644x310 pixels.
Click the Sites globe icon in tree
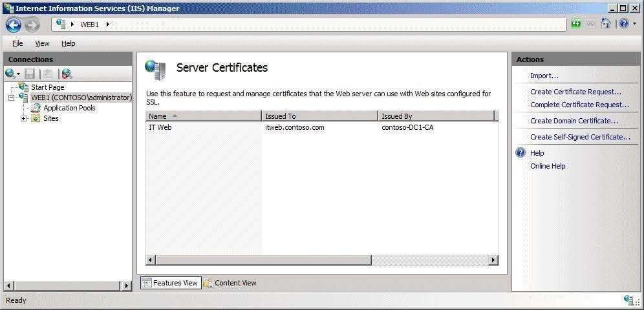point(36,118)
